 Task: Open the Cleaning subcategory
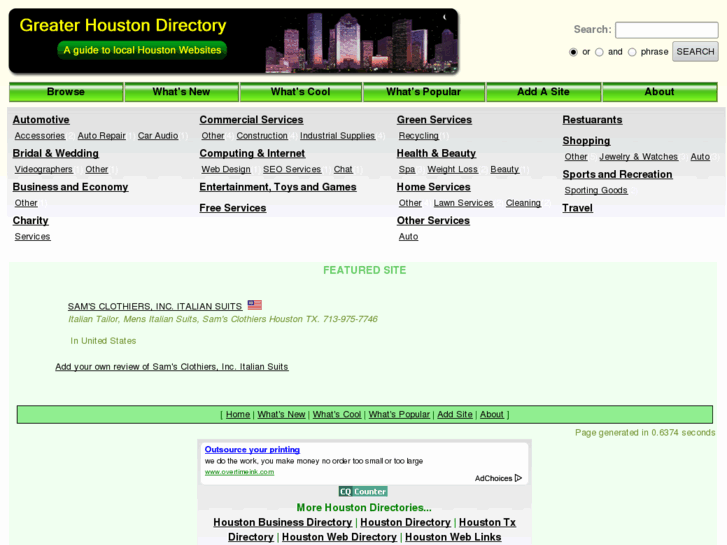pos(523,203)
